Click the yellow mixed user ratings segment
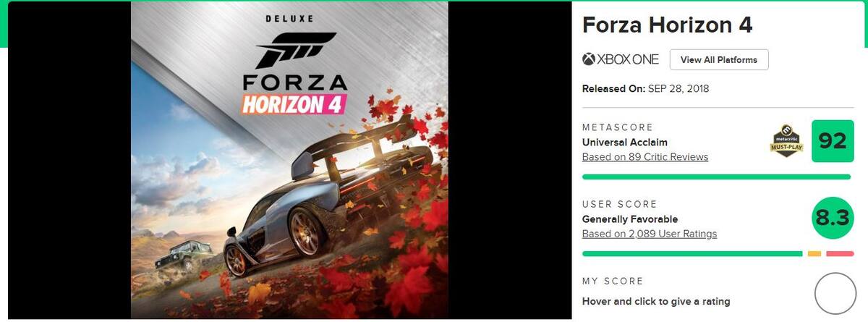 point(814,253)
